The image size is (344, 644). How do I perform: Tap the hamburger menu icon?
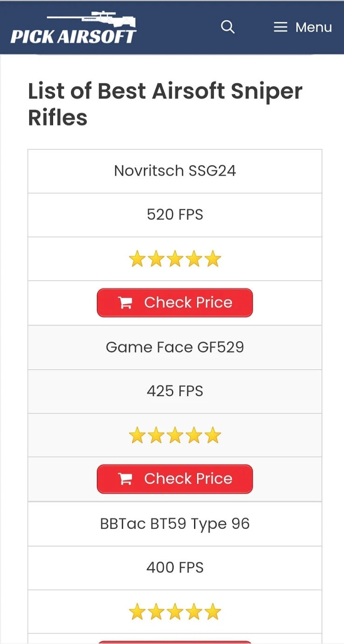pos(280,27)
